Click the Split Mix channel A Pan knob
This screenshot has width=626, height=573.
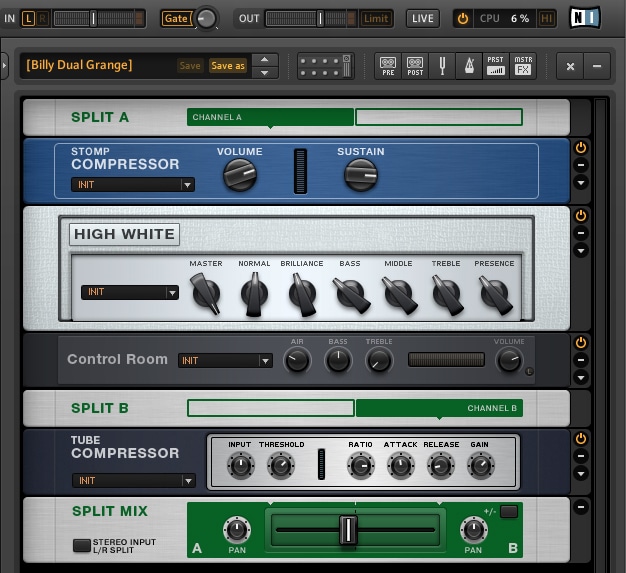pos(237,530)
